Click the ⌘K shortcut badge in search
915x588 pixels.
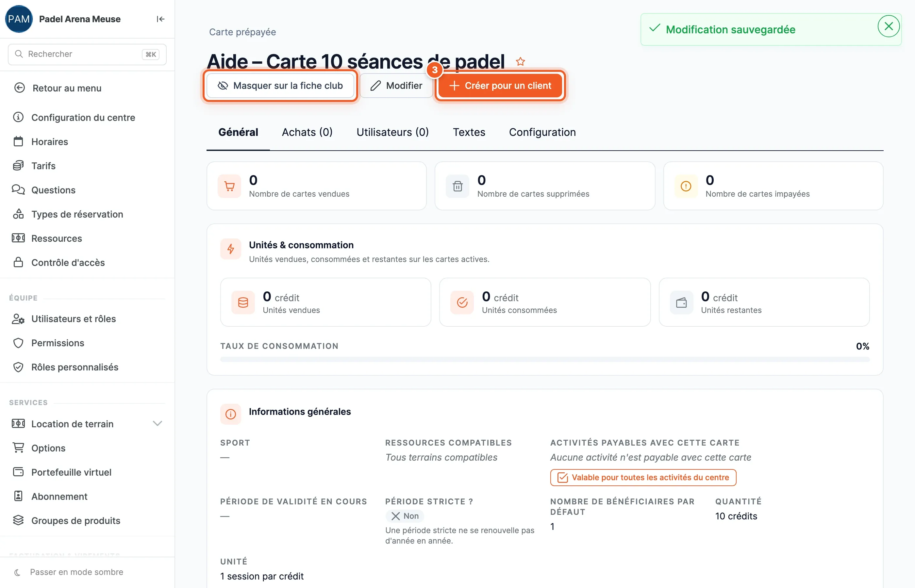150,54
